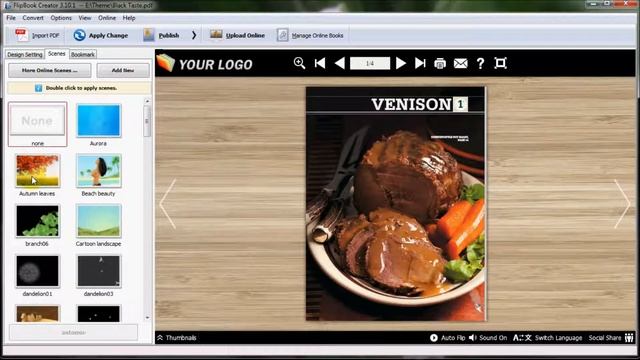Start Auto Flip playback
The width and height of the screenshot is (640, 360).
point(447,338)
